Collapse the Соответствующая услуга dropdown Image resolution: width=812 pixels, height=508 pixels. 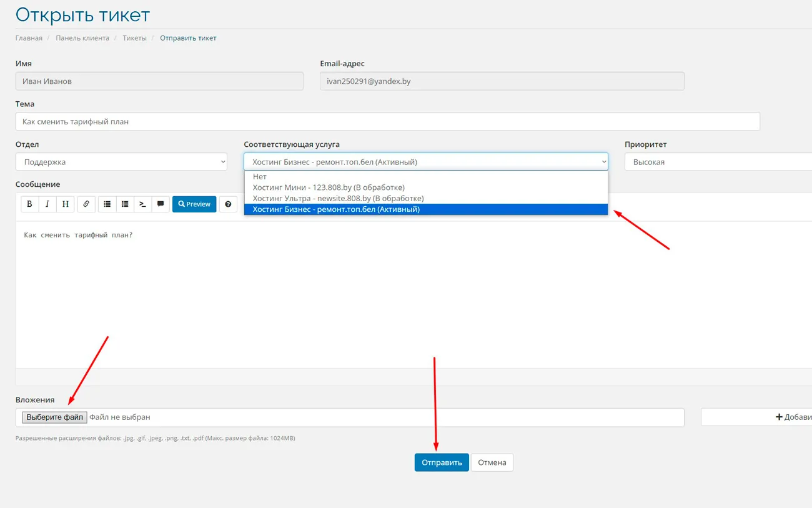[x=425, y=162]
